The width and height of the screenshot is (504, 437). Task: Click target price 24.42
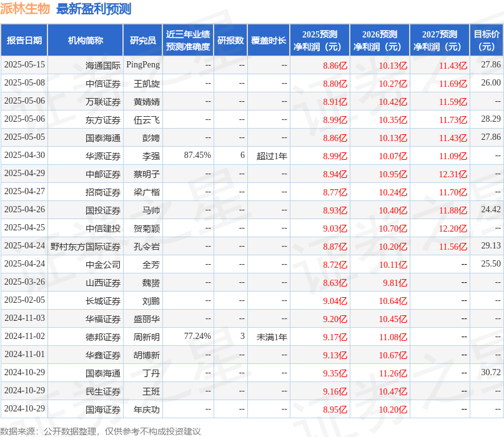tap(491, 210)
